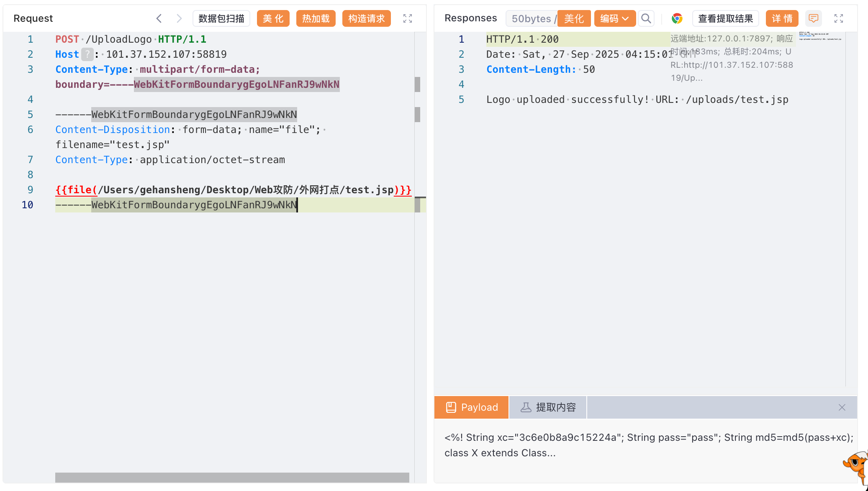Expand the Request panel to fullscreen
The width and height of the screenshot is (868, 491).
[408, 18]
